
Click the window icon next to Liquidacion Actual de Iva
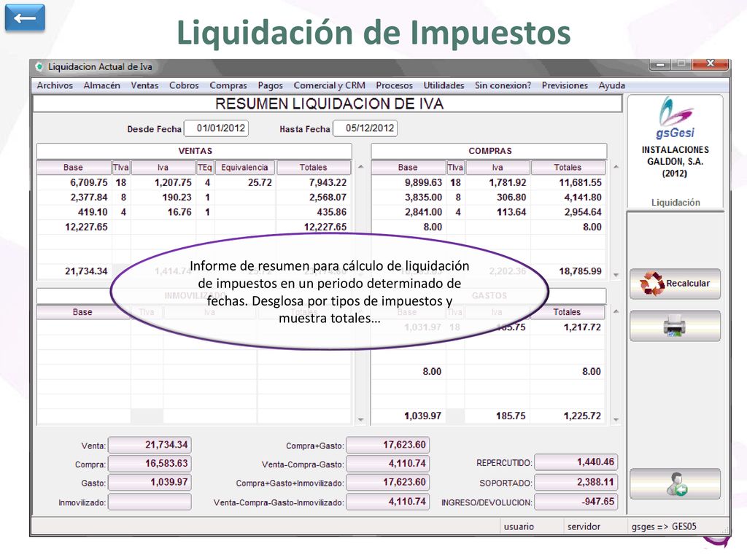click(39, 67)
